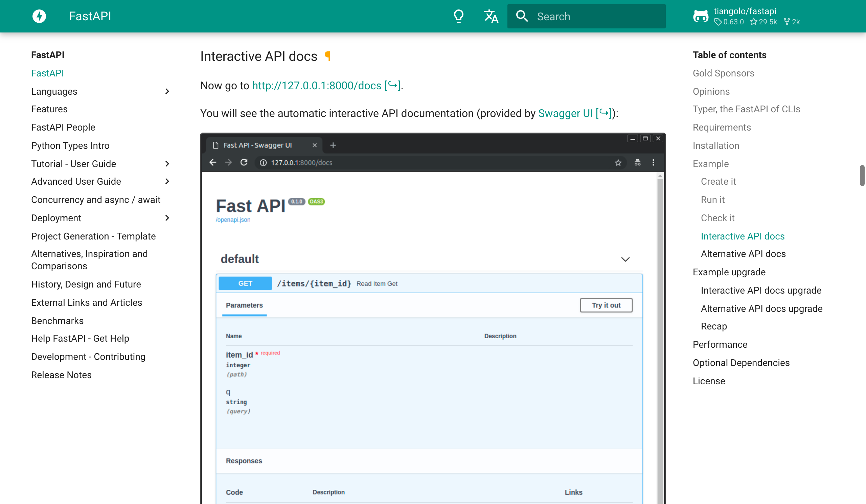This screenshot has width=866, height=504.
Task: Click into the Search input field
Action: tap(586, 16)
